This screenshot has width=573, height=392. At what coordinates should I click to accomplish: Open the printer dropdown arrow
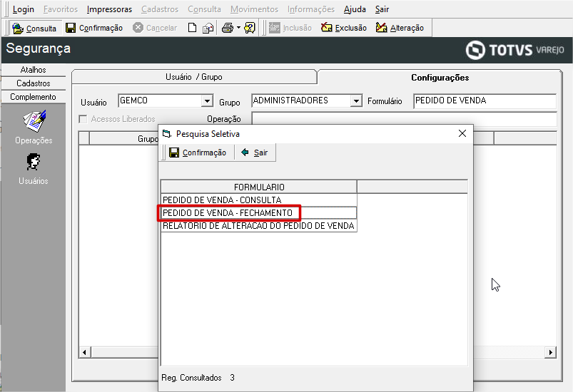point(238,28)
